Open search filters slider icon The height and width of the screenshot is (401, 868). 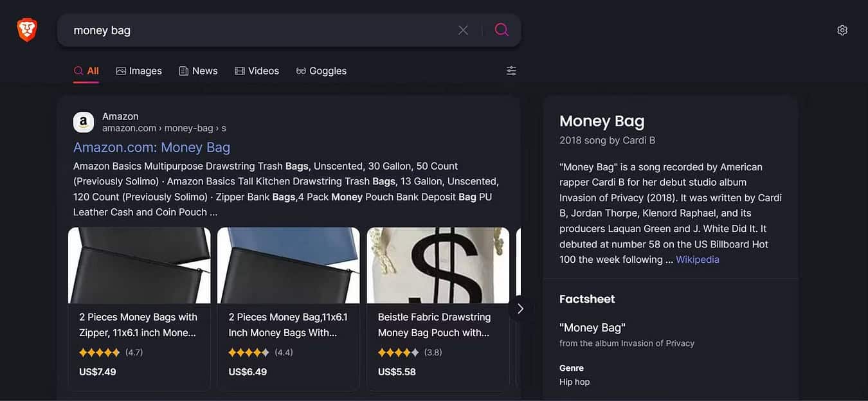pyautogui.click(x=511, y=71)
